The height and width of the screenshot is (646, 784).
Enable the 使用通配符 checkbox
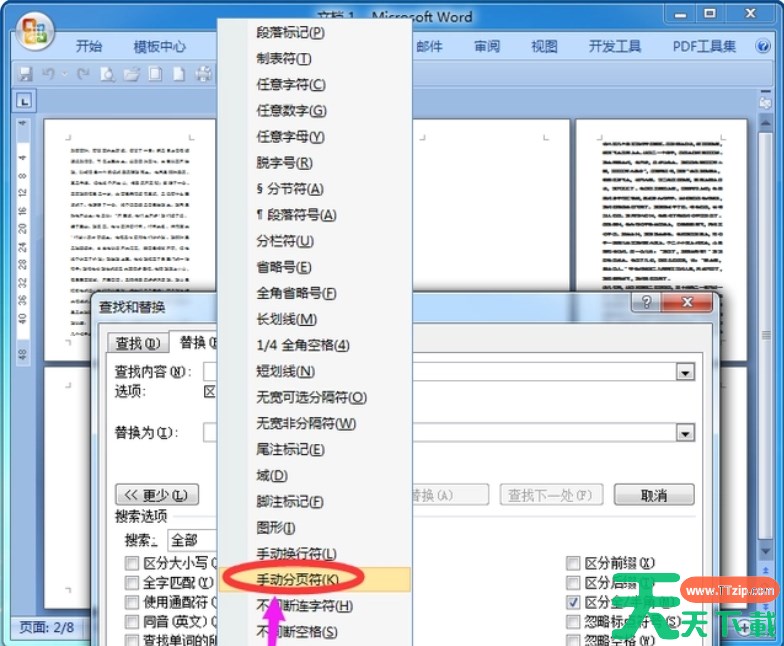click(x=132, y=602)
